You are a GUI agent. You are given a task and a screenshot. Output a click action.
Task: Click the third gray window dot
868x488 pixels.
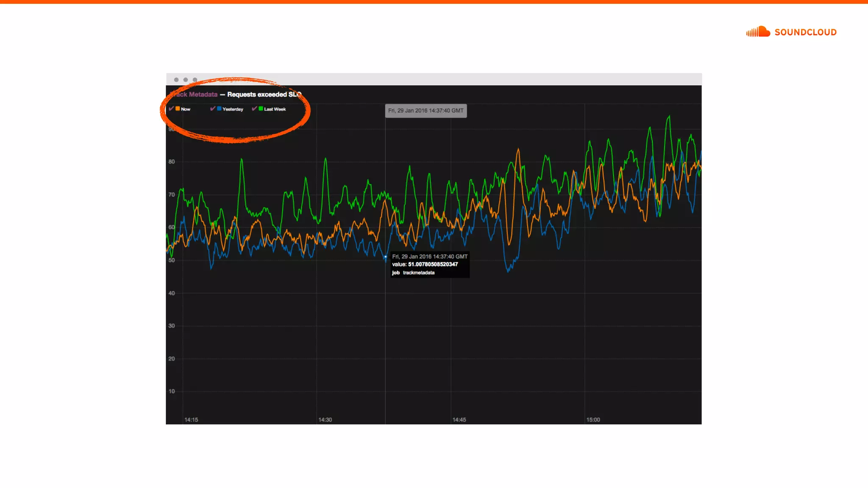[195, 80]
